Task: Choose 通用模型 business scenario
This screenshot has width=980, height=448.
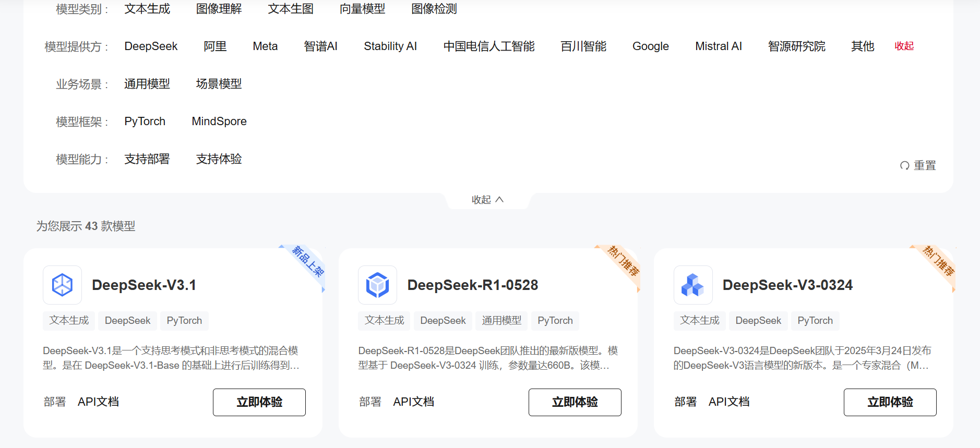Action: click(x=147, y=84)
